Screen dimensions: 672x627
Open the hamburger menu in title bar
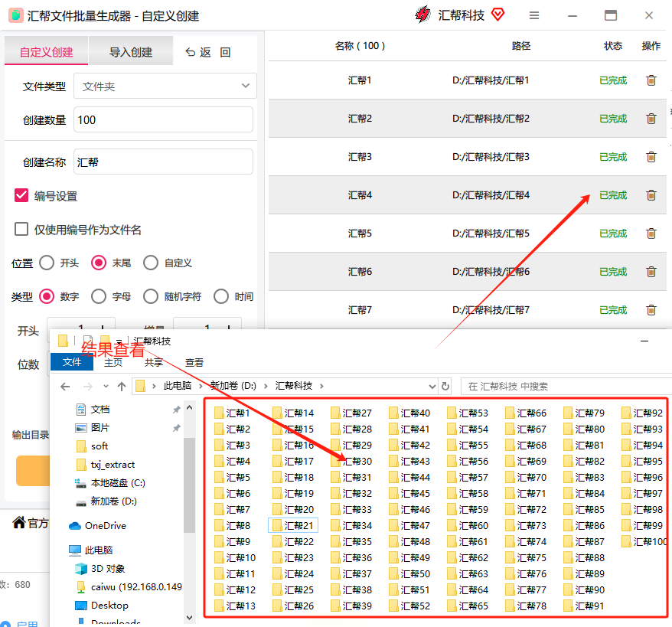point(534,15)
